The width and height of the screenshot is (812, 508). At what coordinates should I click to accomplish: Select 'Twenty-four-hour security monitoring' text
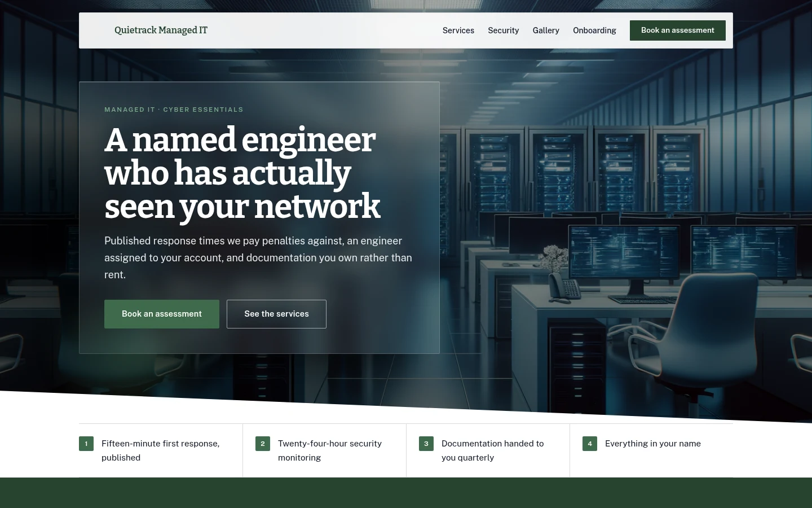pyautogui.click(x=330, y=450)
